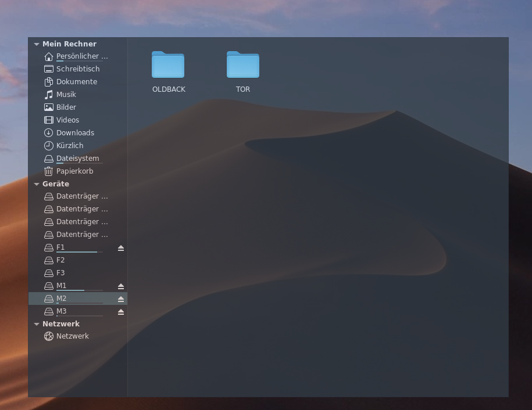
Task: Click the Netzwerk globe icon
Action: (x=48, y=336)
